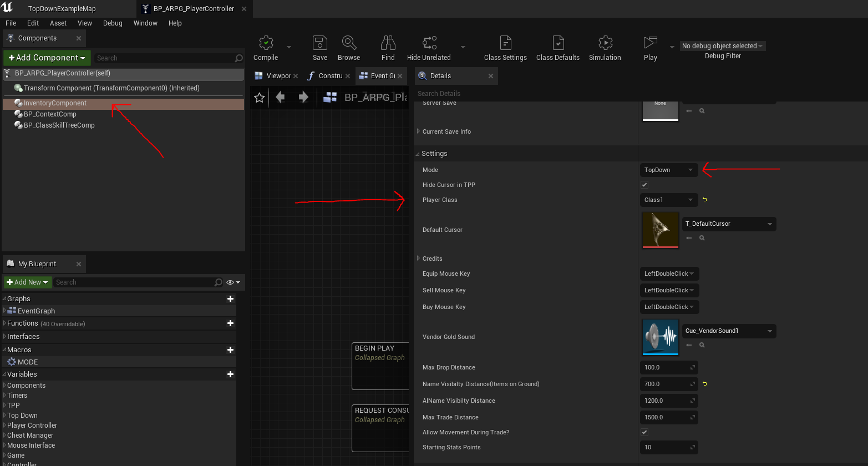Click the Add Component button
This screenshot has width=868, height=466.
tap(47, 58)
